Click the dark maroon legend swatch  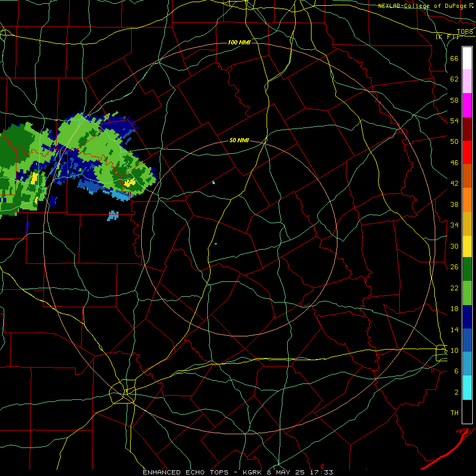click(467, 130)
